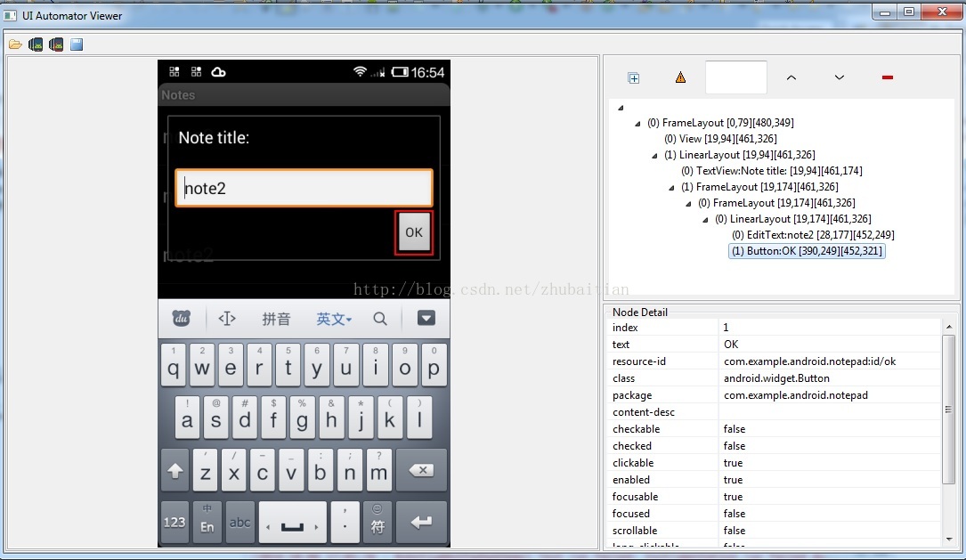966x560 pixels.
Task: Click the Node Detail scrollbar up arrow
Action: [949, 327]
